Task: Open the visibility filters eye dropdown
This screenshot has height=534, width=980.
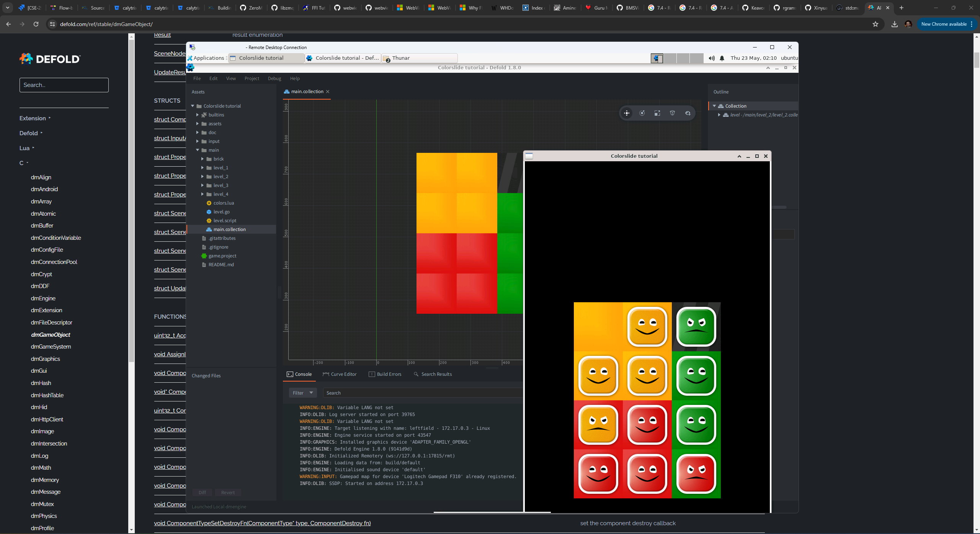Action: 688,113
